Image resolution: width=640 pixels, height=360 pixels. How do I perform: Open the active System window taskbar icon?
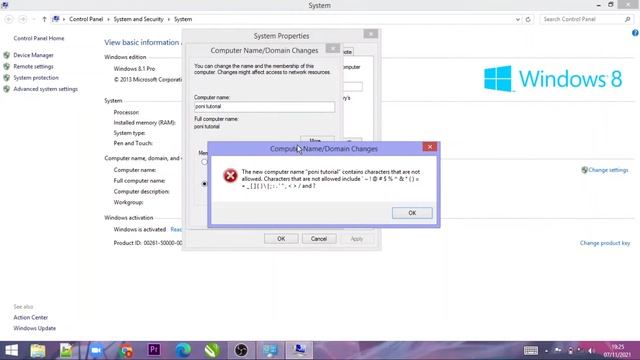click(x=299, y=351)
